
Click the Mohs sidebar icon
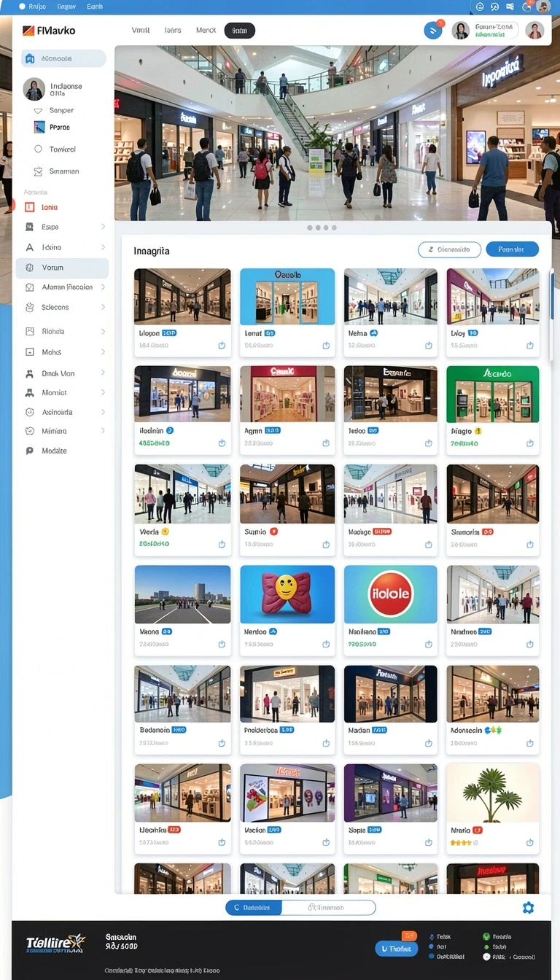click(x=30, y=352)
